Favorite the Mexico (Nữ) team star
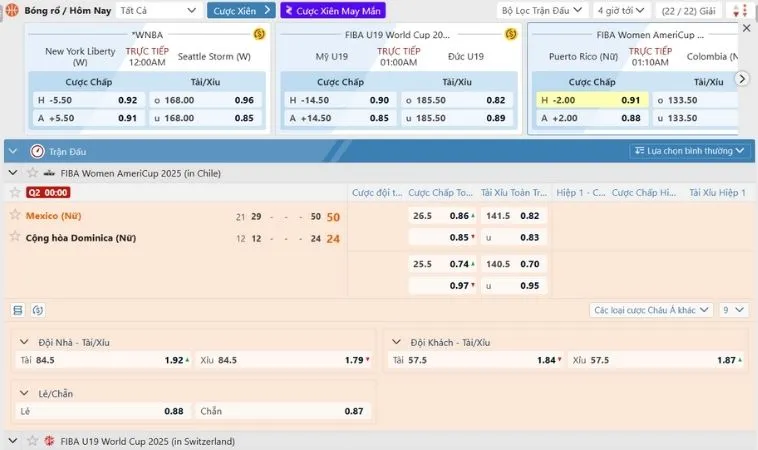The image size is (758, 450). [15, 215]
